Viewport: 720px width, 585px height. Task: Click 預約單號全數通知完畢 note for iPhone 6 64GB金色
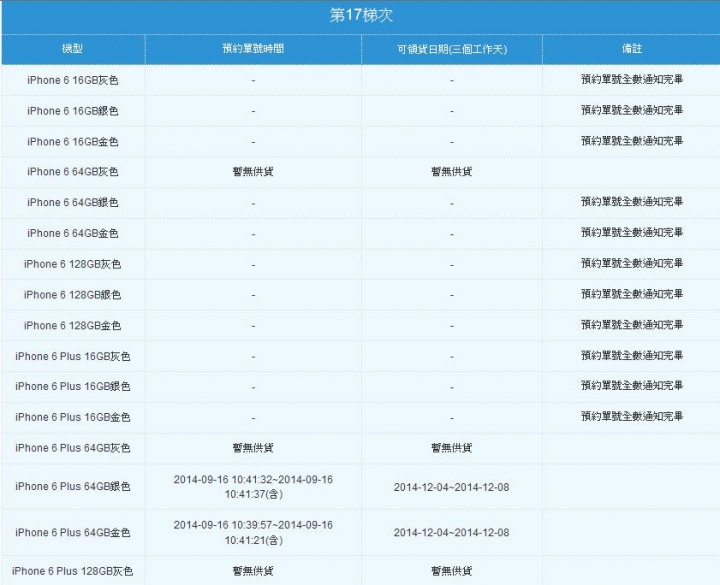click(x=632, y=232)
